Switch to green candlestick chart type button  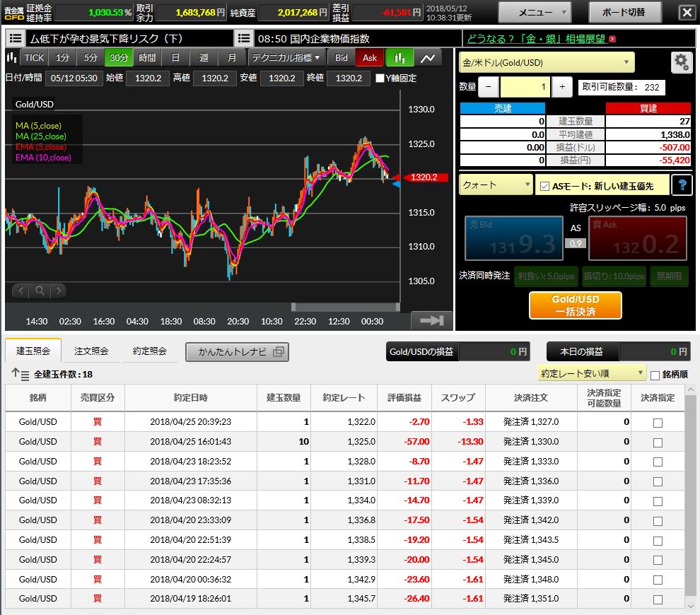point(399,57)
